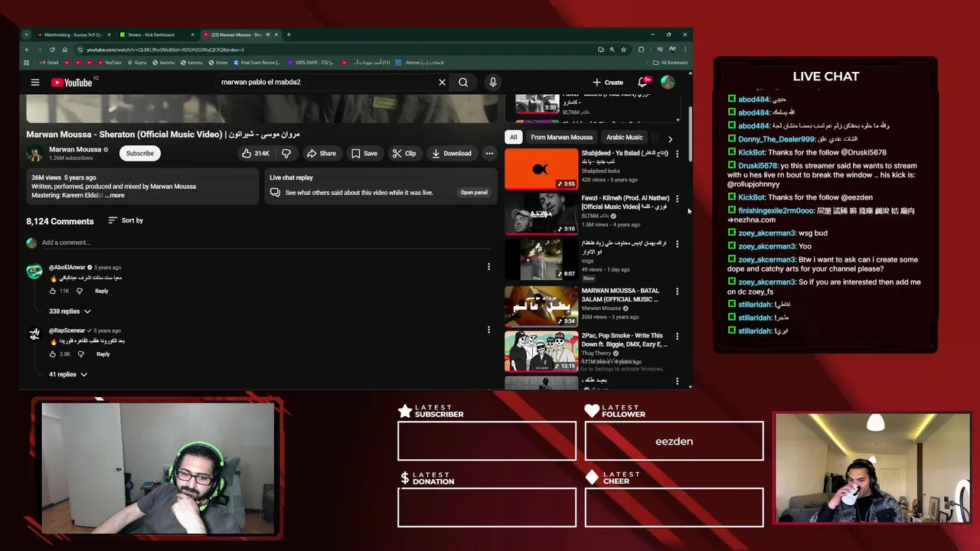Close the Marwan Moussa YouTube tab
Viewport: 980px width, 551px height.
(x=276, y=34)
